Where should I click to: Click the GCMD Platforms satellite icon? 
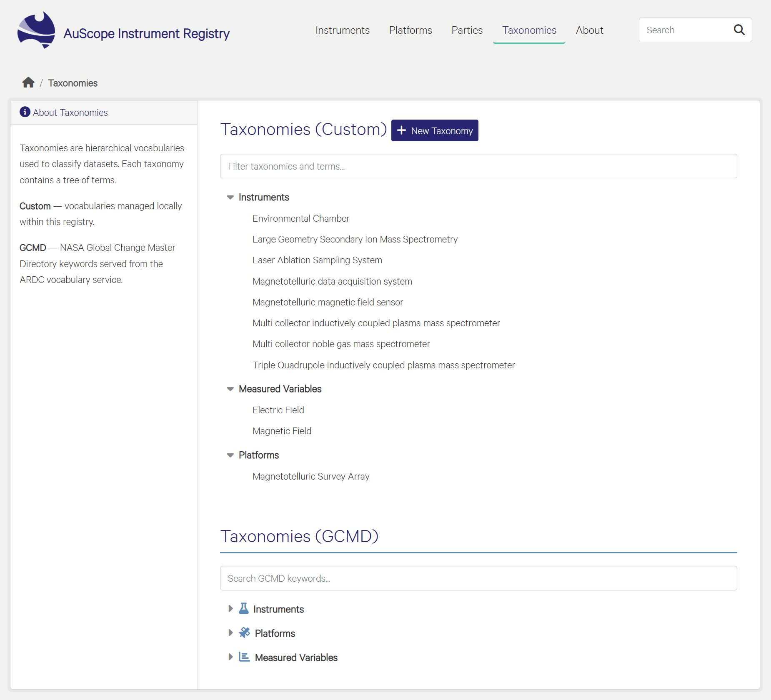click(244, 633)
